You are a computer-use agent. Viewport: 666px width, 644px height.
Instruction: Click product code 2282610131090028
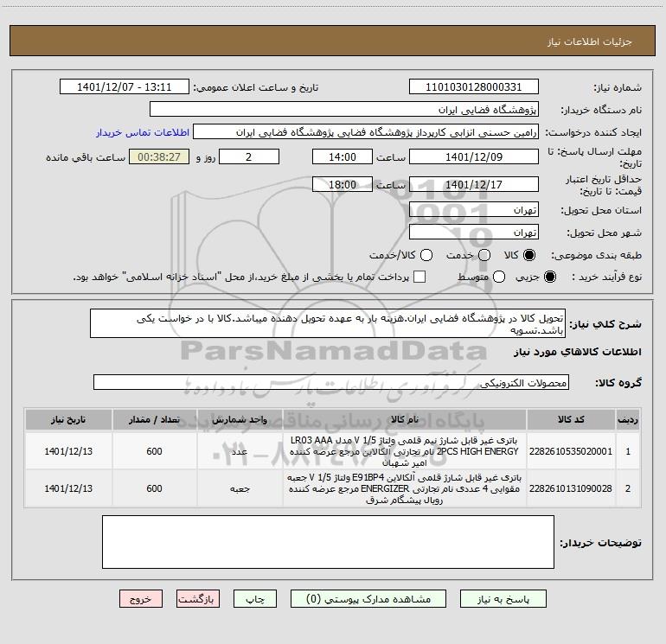pos(571,488)
